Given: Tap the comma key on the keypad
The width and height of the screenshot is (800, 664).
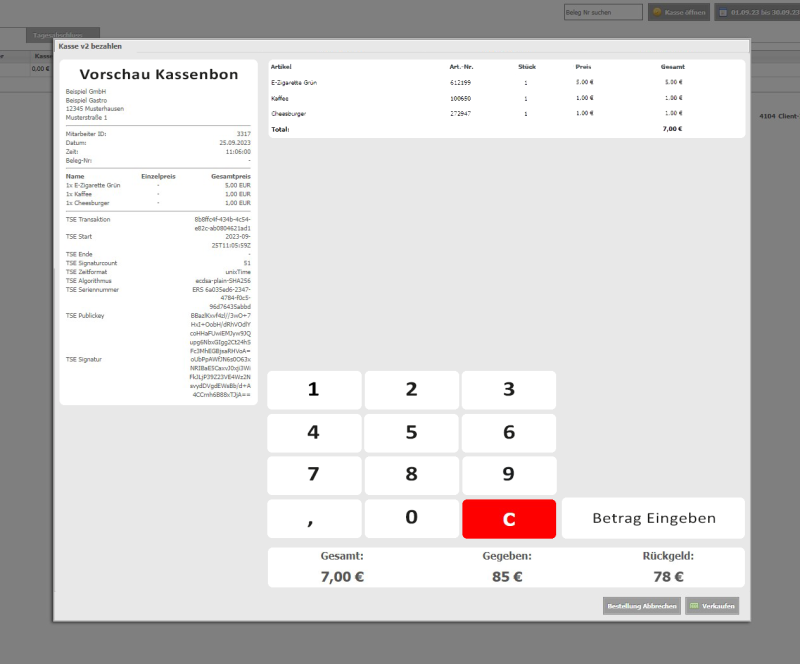Looking at the screenshot, I should [x=314, y=519].
